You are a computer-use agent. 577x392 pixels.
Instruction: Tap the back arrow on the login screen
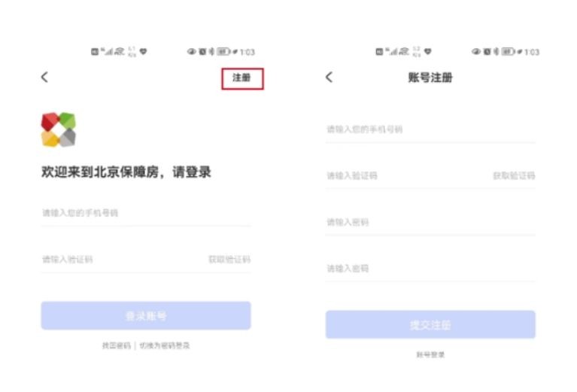[44, 77]
